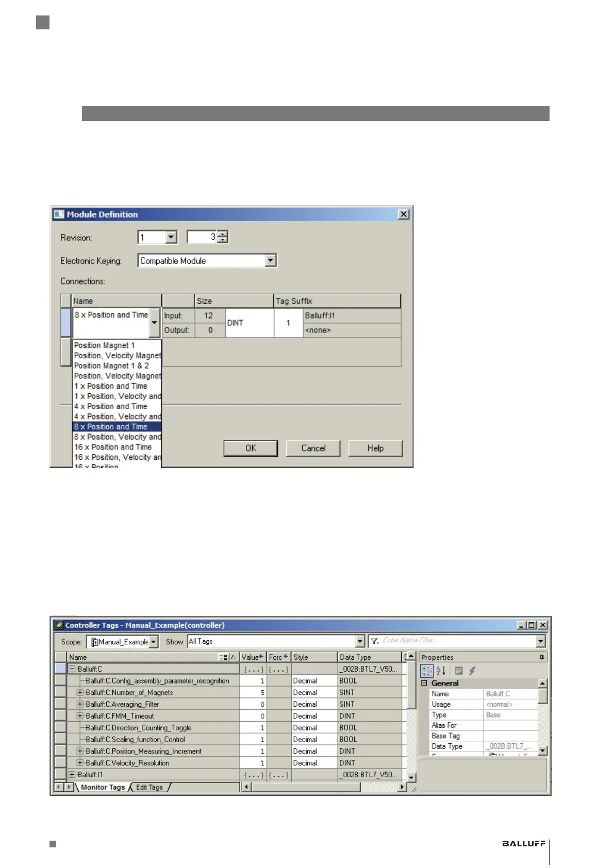Viewport: 614px width, 868px height.
Task: Collapse the Balluff:C tag tree
Action: [72, 669]
